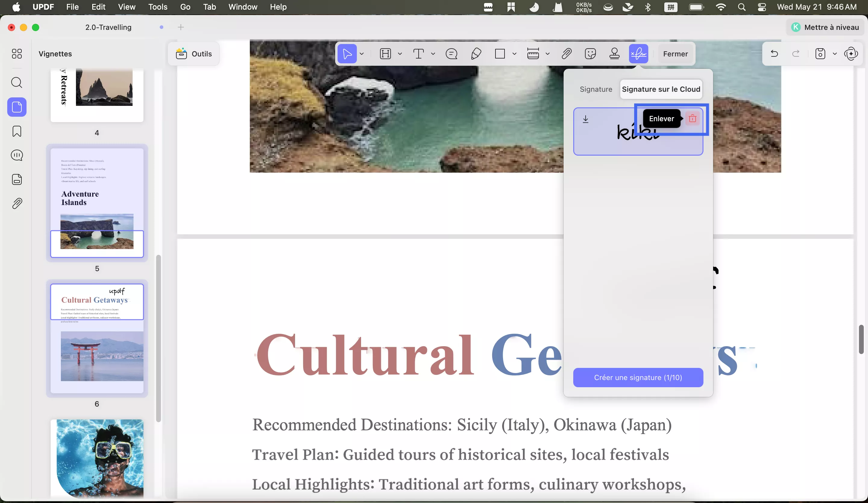
Task: Add a sticky note comment
Action: coord(451,54)
